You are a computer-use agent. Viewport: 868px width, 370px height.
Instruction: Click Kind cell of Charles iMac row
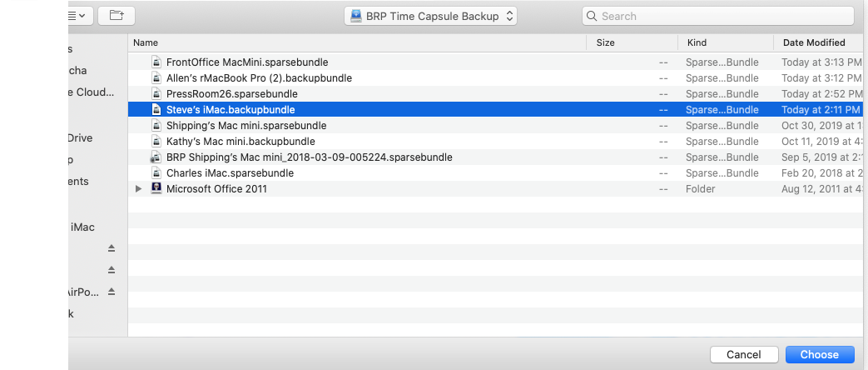point(722,173)
